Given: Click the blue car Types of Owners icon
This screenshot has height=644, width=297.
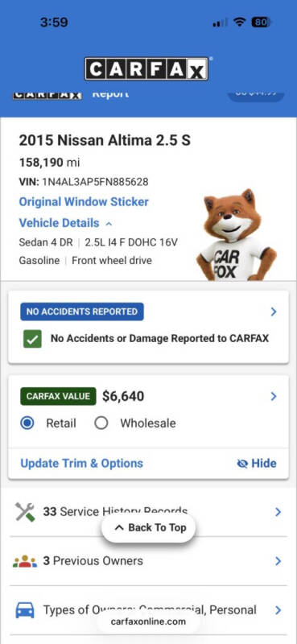Looking at the screenshot, I should click(x=25, y=610).
